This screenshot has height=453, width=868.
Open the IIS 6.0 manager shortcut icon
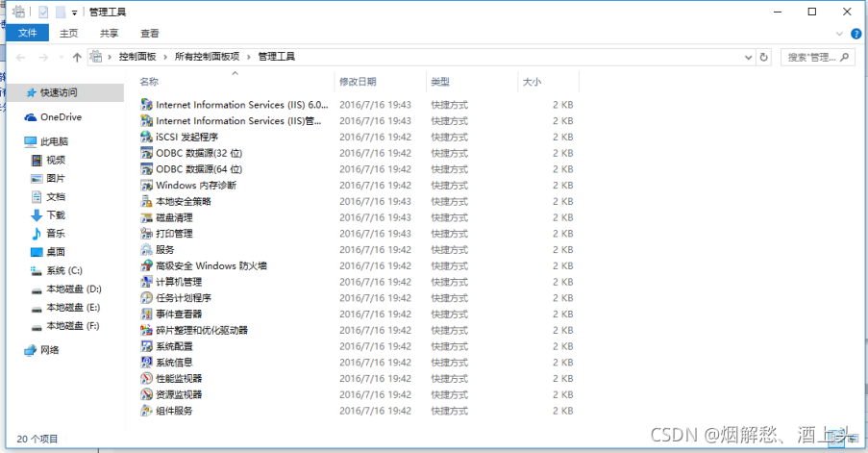pos(147,105)
